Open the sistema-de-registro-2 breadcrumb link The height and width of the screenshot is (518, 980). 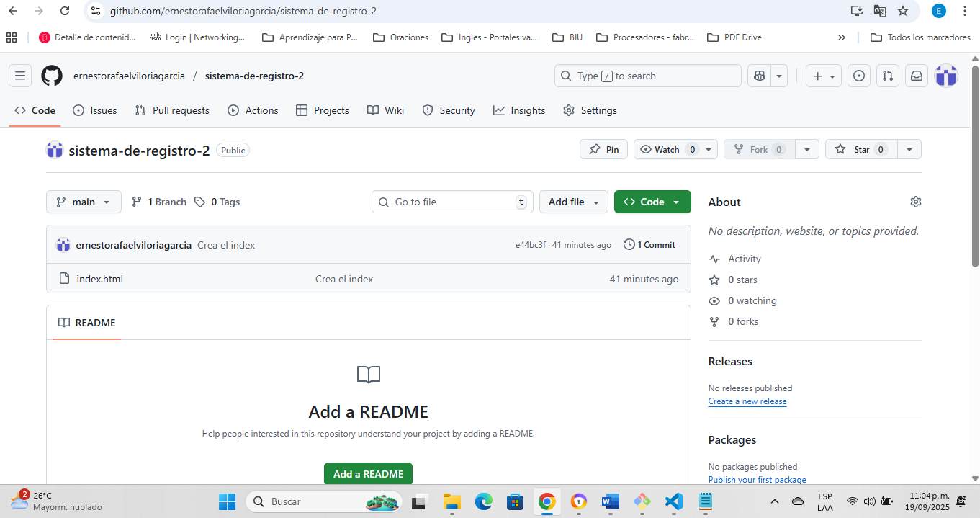click(254, 76)
